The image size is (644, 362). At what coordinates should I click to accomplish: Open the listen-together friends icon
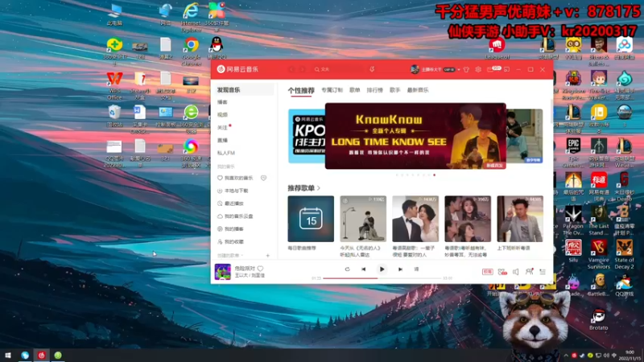coord(529,271)
